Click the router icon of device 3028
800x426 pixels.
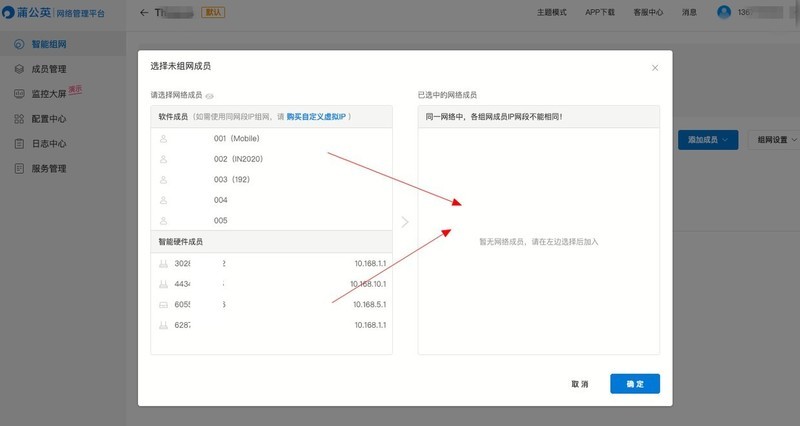(163, 264)
